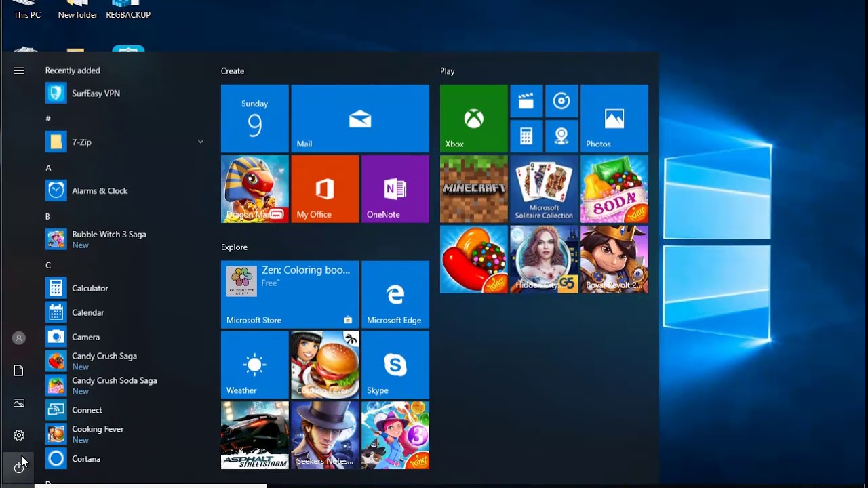The width and height of the screenshot is (868, 488).
Task: Open the Hidden City tile
Action: pos(544,260)
